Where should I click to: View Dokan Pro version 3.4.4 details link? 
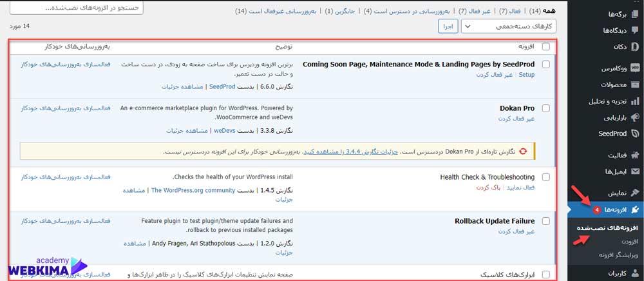[350, 151]
